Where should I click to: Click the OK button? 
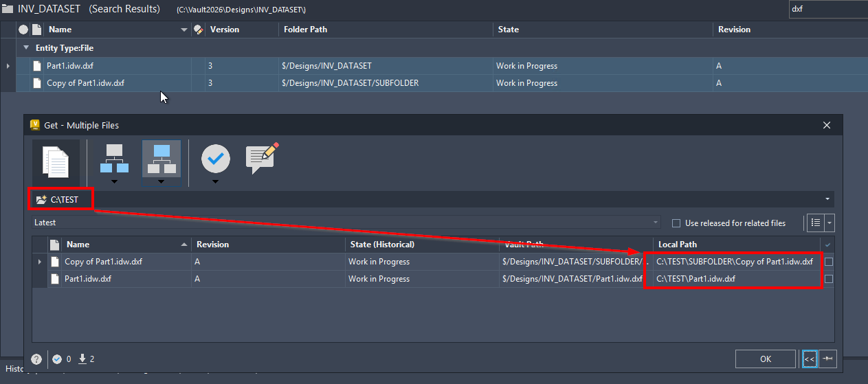766,359
